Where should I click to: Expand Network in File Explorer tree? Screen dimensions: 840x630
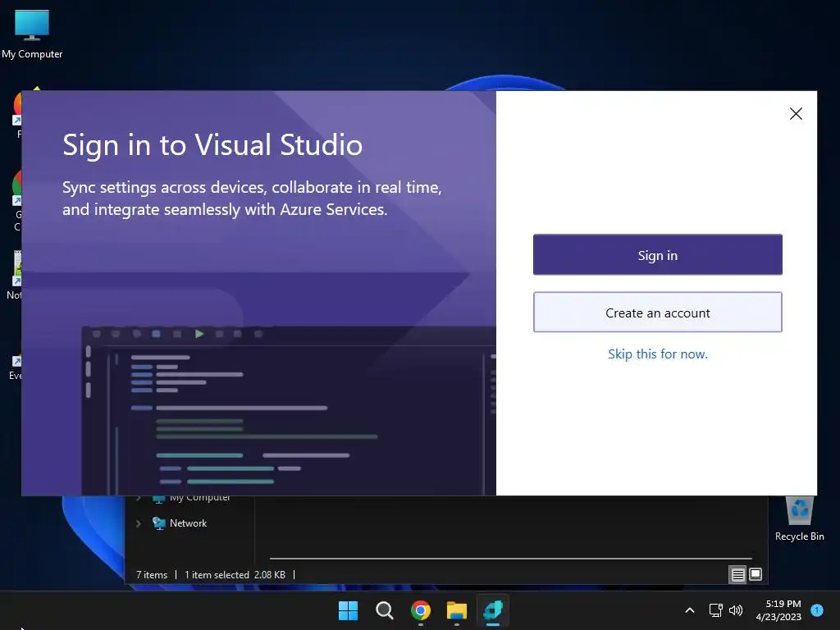(x=138, y=523)
